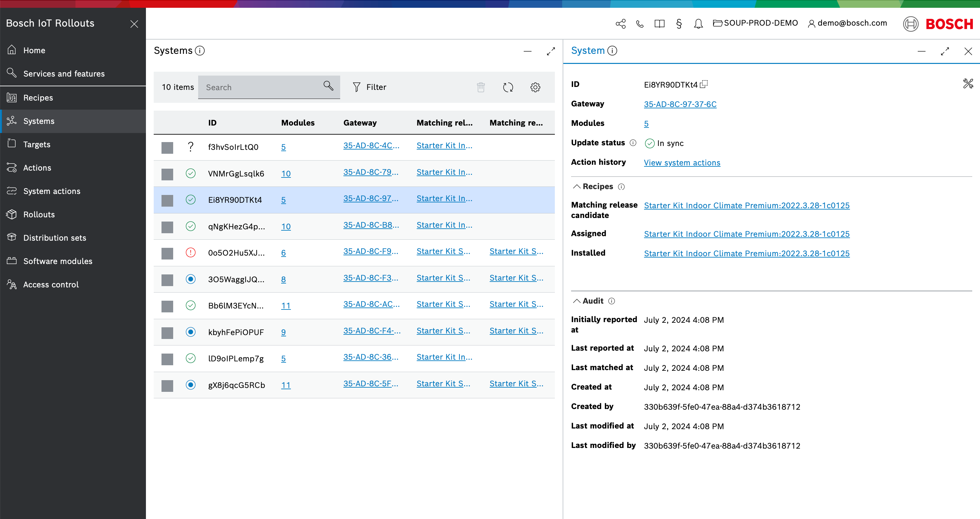
Task: Open the documentation book icon
Action: pyautogui.click(x=659, y=24)
